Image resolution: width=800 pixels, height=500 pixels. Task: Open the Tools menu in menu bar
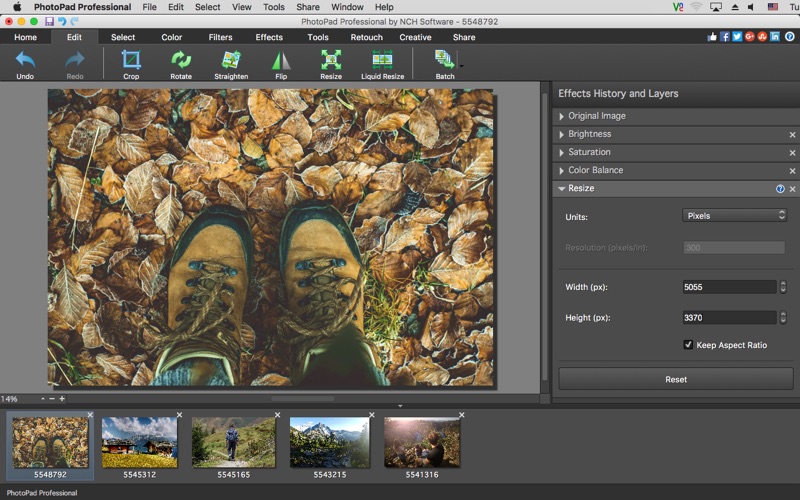point(273,7)
